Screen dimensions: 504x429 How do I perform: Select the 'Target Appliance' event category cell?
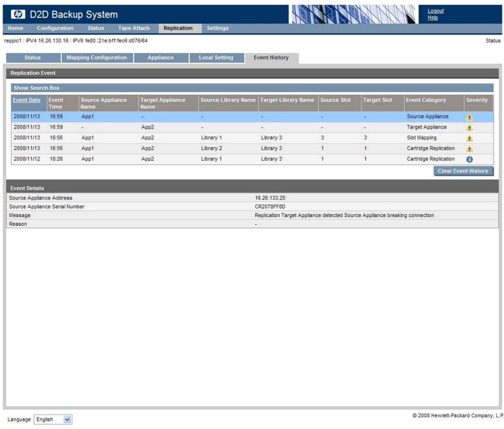coord(427,127)
